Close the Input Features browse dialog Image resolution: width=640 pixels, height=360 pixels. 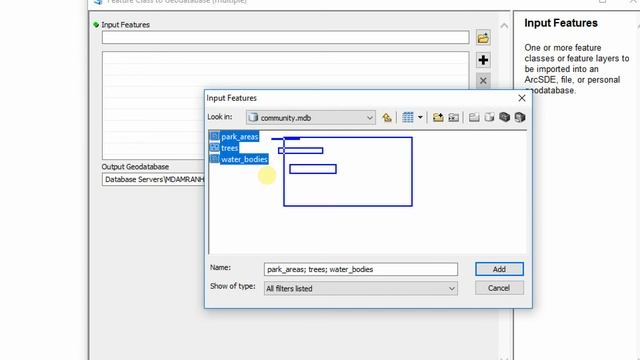tap(522, 98)
